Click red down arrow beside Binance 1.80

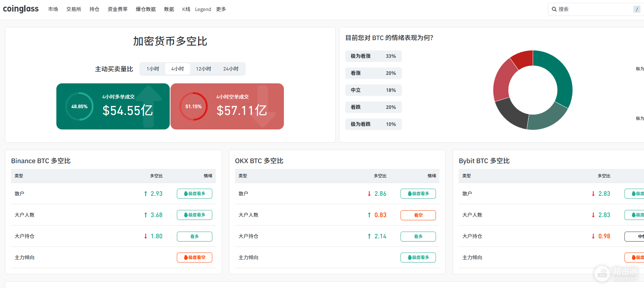(x=146, y=236)
